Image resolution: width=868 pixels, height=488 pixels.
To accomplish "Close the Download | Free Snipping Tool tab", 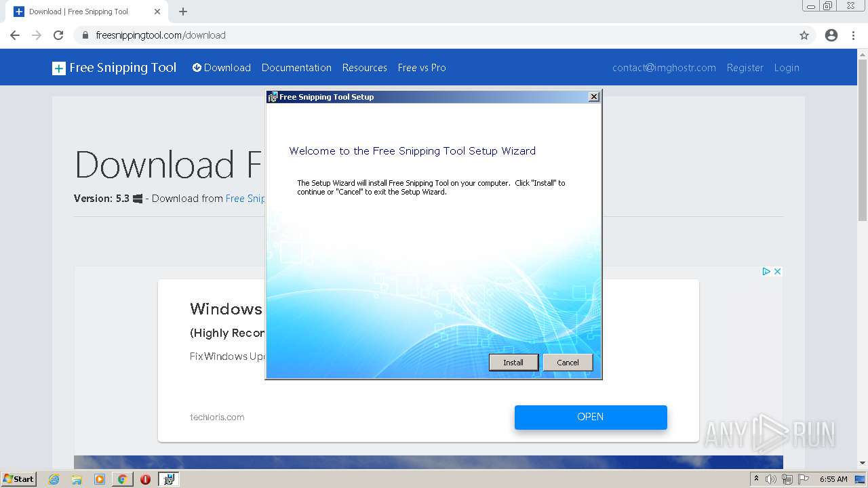I will point(157,12).
